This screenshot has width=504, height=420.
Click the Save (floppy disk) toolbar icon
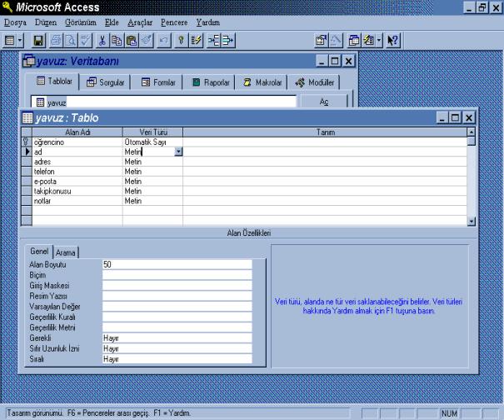(x=38, y=39)
